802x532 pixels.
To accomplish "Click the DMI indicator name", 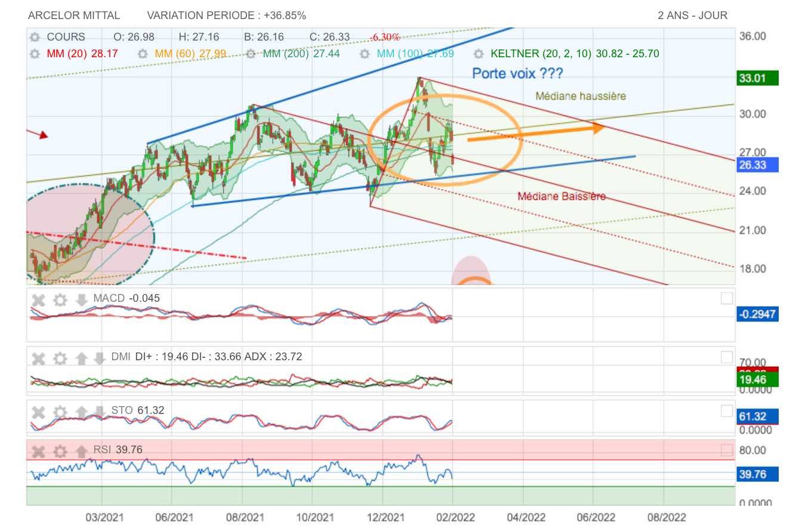I will [x=121, y=357].
